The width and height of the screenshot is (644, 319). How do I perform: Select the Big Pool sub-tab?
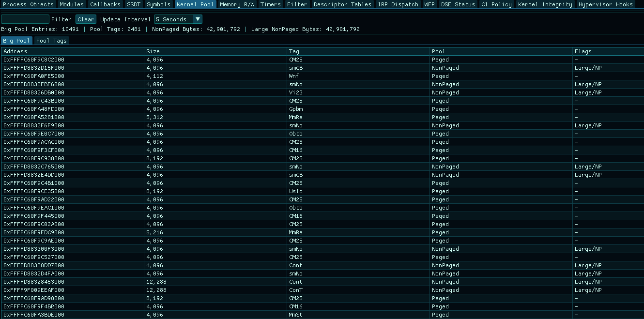(x=16, y=41)
